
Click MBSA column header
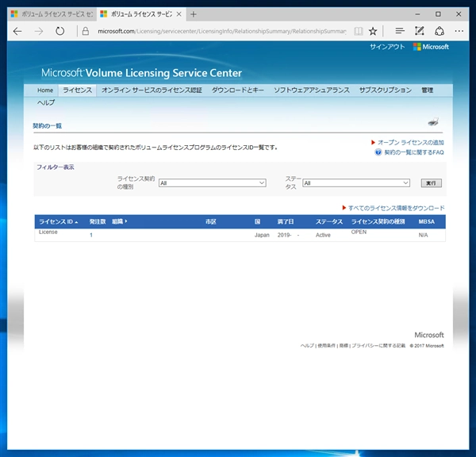pos(427,221)
